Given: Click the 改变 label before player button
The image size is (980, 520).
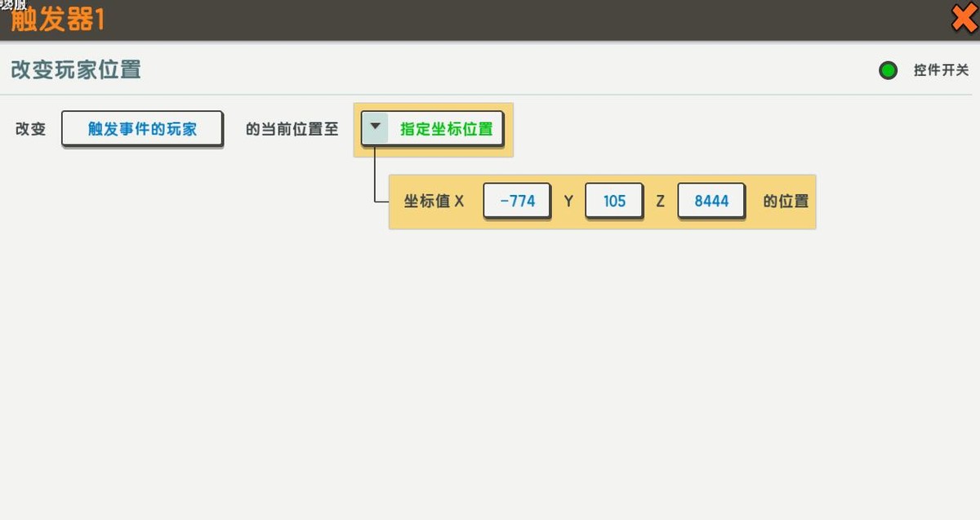Looking at the screenshot, I should [x=31, y=129].
